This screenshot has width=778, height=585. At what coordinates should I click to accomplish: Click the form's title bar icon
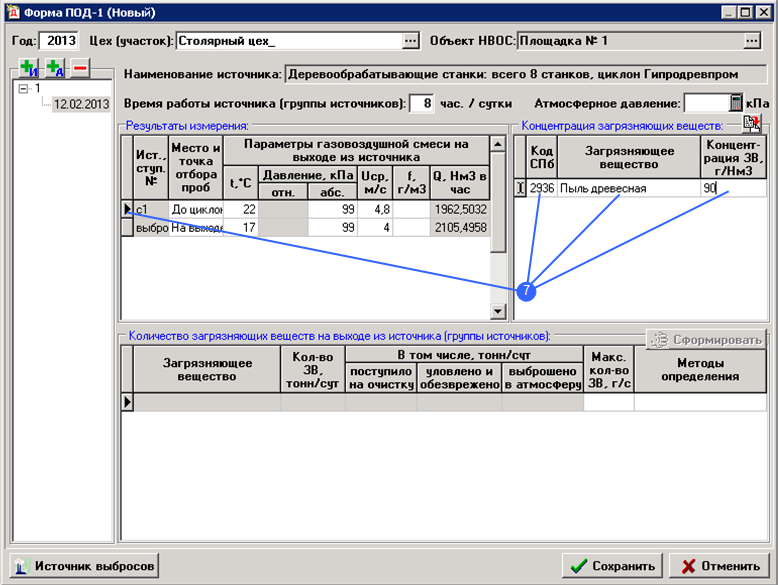click(13, 12)
